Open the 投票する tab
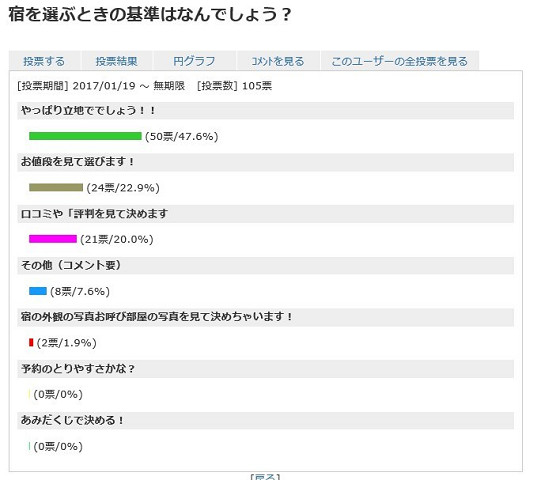Screen dimensions: 537x480 (x=44, y=61)
